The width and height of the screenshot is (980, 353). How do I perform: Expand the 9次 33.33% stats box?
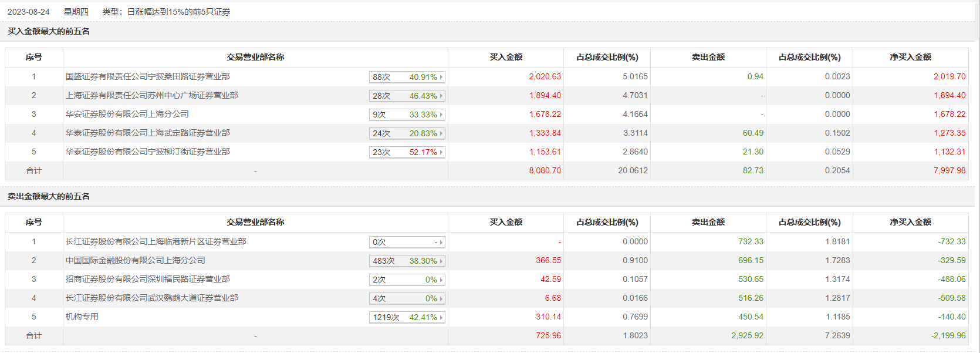(407, 115)
